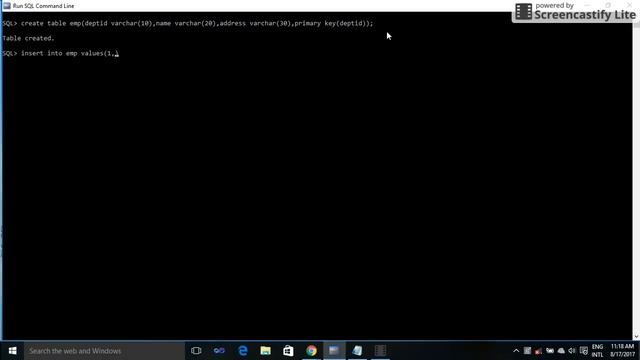The image size is (640, 360).
Task: Click the Run SQL Command Line window icon
Action: click(7, 6)
